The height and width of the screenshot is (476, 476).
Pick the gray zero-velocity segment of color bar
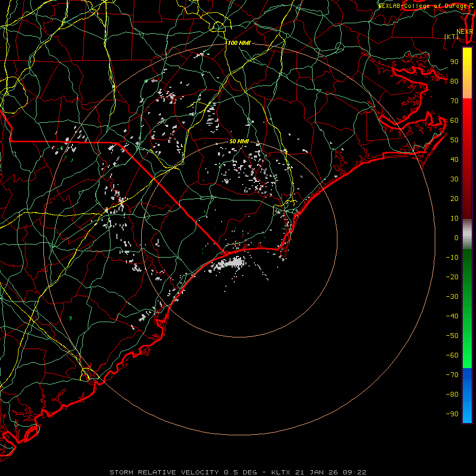click(x=467, y=234)
